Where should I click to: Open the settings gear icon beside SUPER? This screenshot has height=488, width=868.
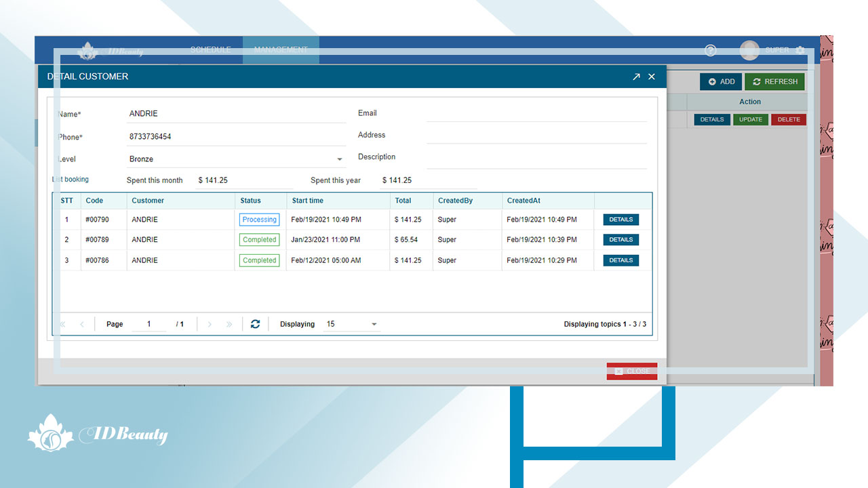[x=800, y=50]
